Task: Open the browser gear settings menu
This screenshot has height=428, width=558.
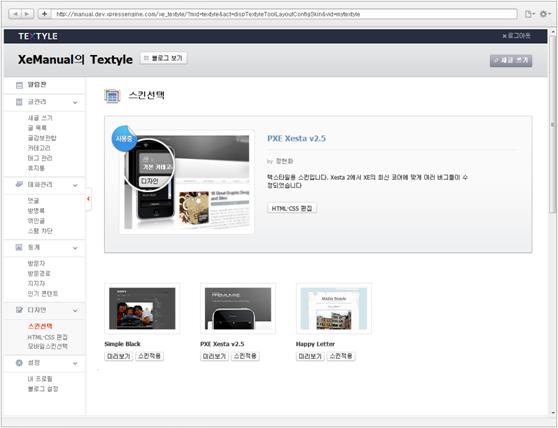Action: (544, 14)
